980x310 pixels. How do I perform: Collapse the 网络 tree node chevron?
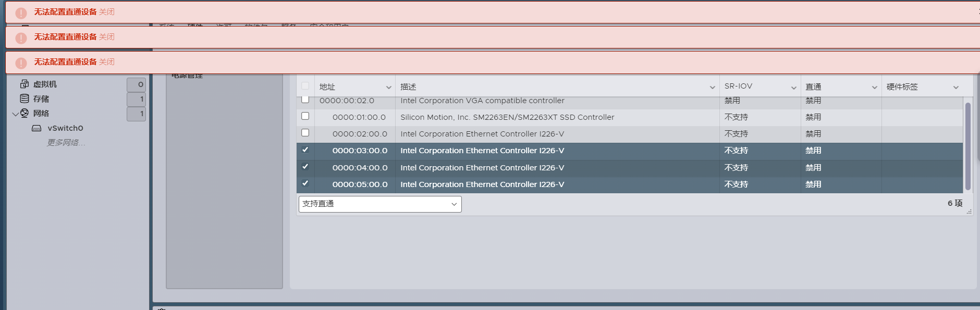(15, 114)
